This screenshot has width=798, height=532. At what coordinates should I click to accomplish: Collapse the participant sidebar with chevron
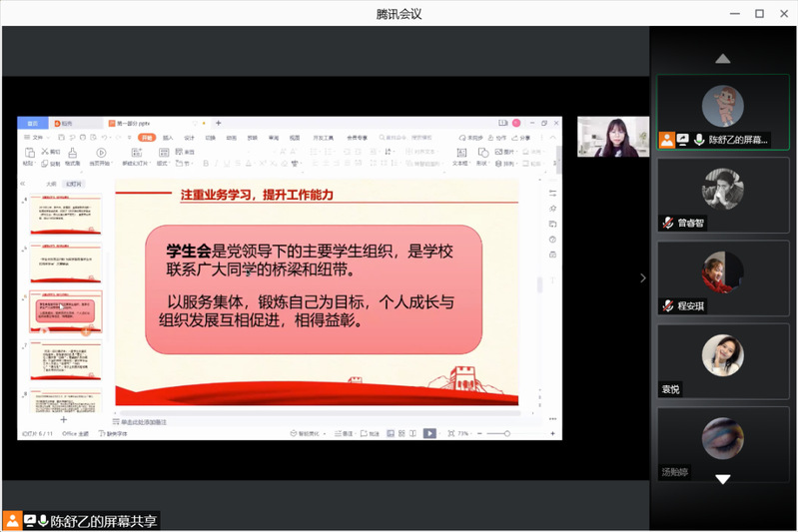[x=642, y=278]
